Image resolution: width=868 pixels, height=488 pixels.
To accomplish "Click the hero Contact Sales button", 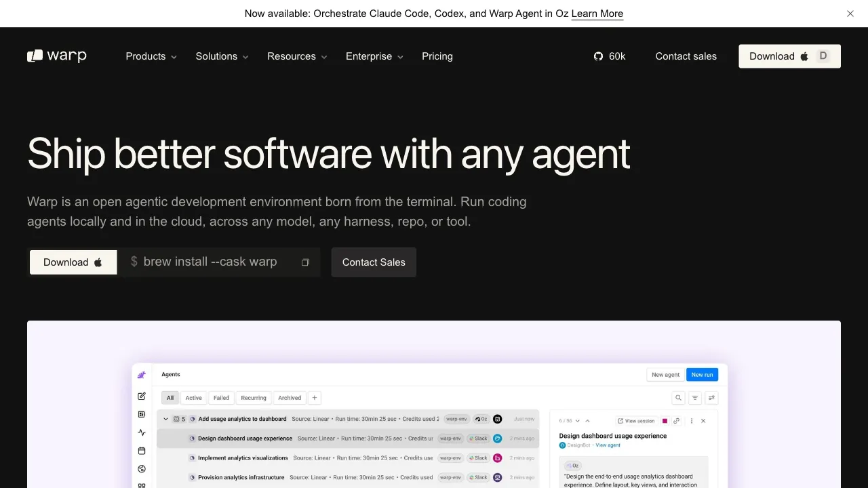I will pyautogui.click(x=374, y=262).
